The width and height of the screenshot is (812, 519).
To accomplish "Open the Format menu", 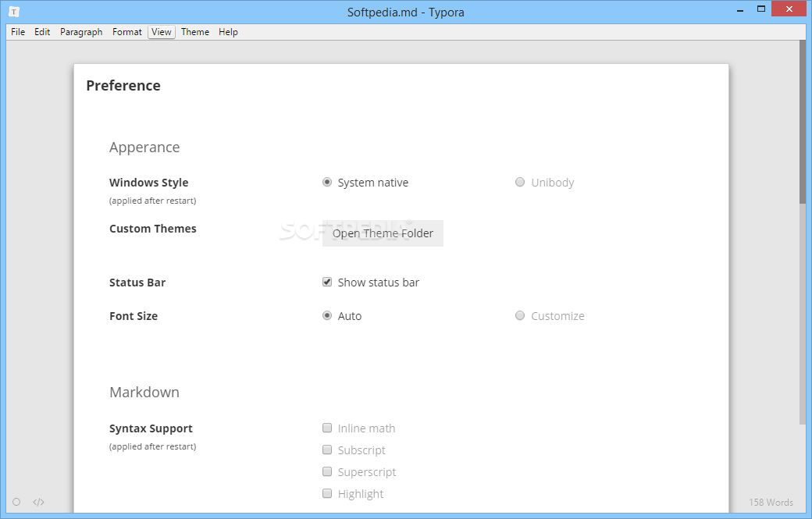I will pos(126,32).
